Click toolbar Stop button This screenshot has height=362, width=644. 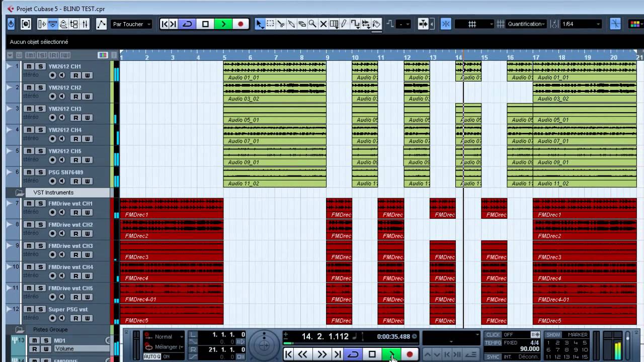pyautogui.click(x=205, y=24)
